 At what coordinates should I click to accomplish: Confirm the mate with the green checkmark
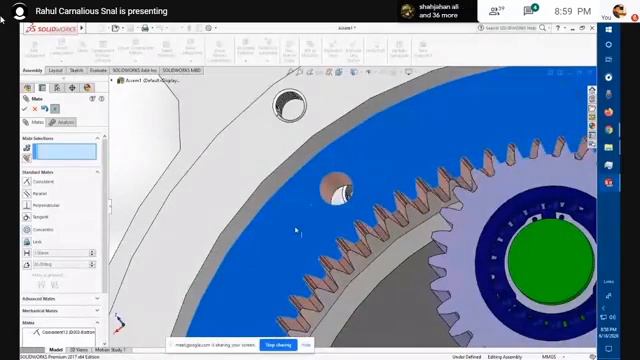[x=24, y=109]
